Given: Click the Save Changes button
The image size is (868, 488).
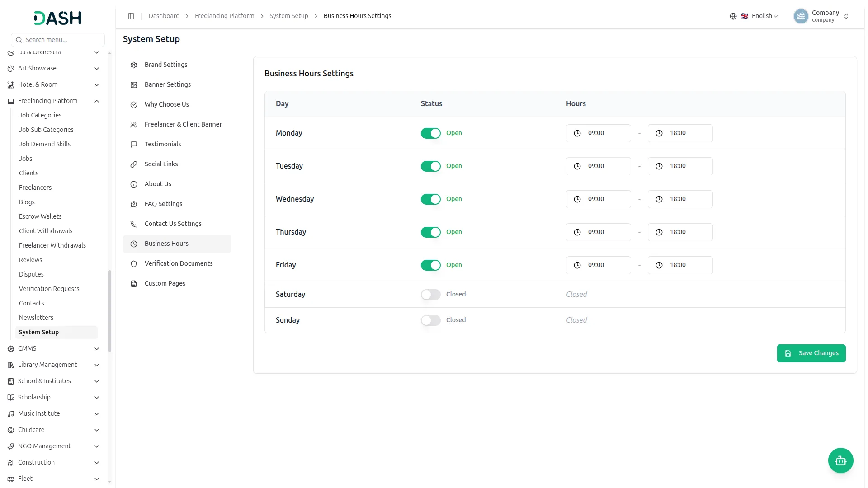Looking at the screenshot, I should coord(811,353).
